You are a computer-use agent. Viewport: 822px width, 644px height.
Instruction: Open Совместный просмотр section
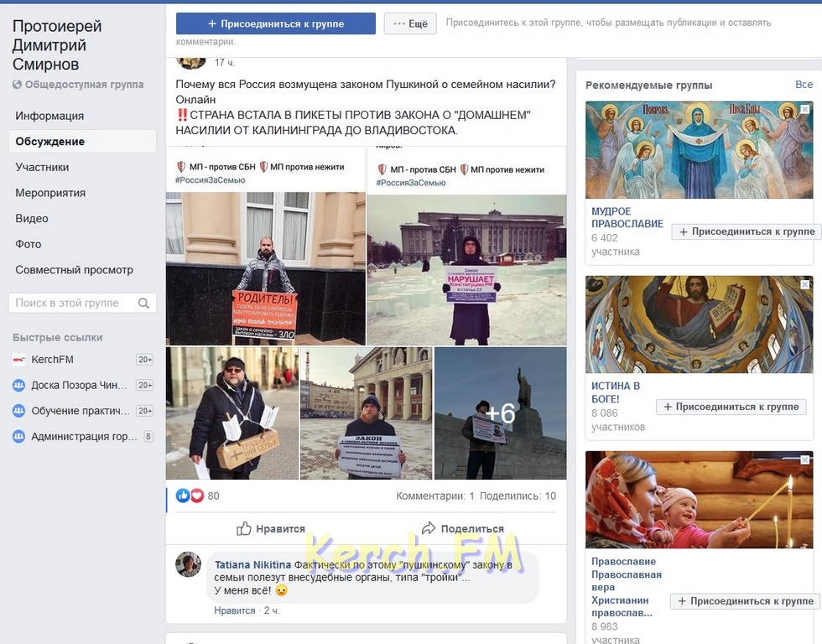(74, 270)
